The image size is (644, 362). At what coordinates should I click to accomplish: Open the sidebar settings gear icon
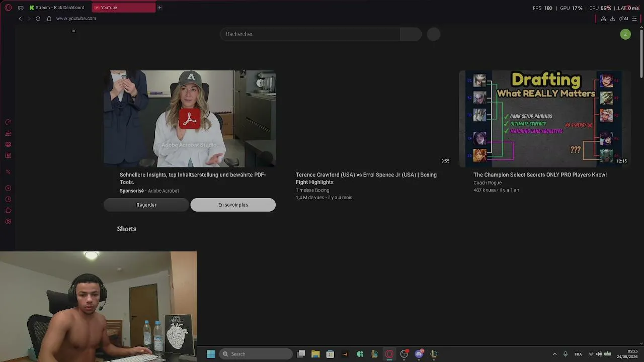[x=8, y=222]
